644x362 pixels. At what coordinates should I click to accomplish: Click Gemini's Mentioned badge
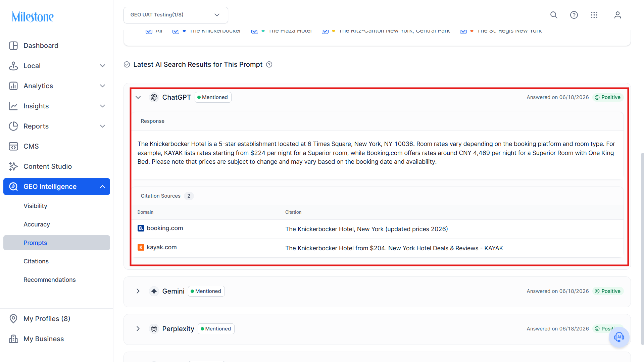click(206, 291)
